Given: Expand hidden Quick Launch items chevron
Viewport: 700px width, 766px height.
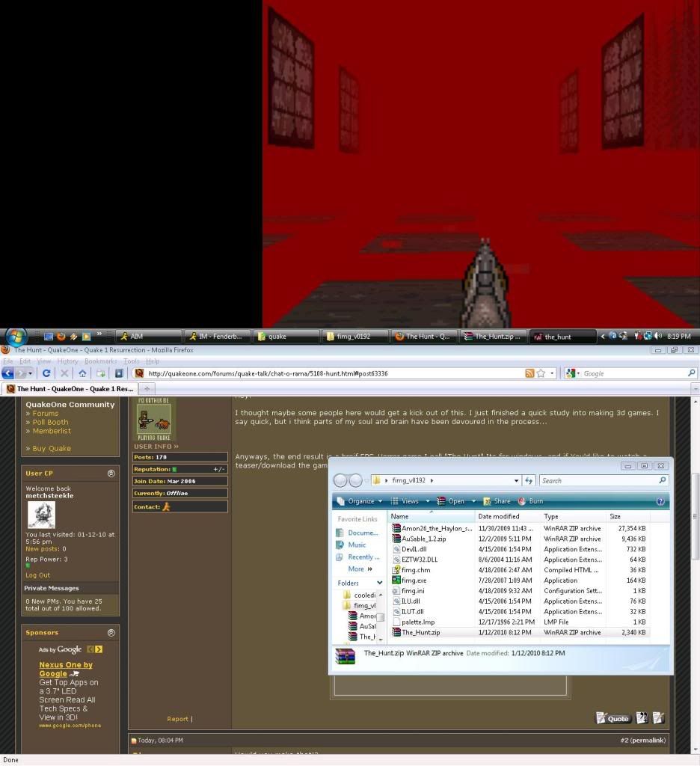Looking at the screenshot, I should 99,334.
